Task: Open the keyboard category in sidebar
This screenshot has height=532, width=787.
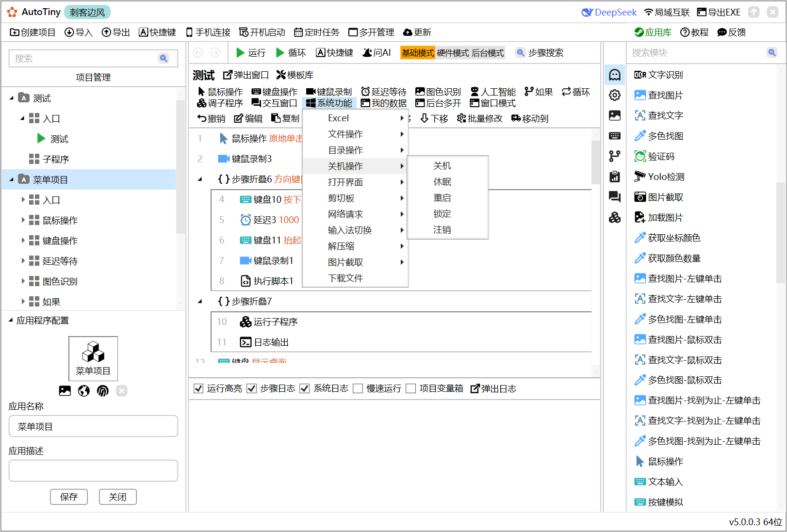Action: point(615,136)
